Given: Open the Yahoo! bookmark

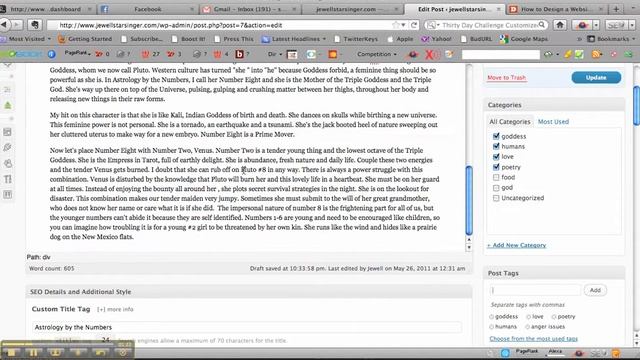Looking at the screenshot, I should tap(436, 39).
